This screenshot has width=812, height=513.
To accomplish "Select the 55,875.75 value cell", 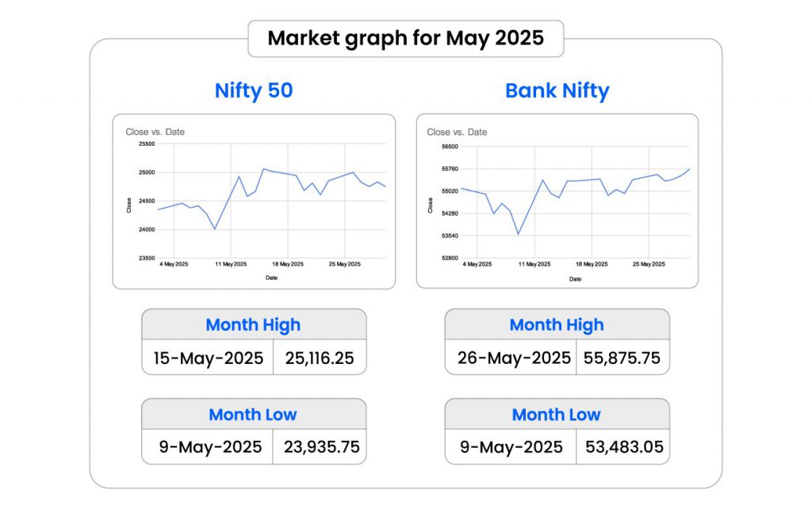I will (622, 358).
